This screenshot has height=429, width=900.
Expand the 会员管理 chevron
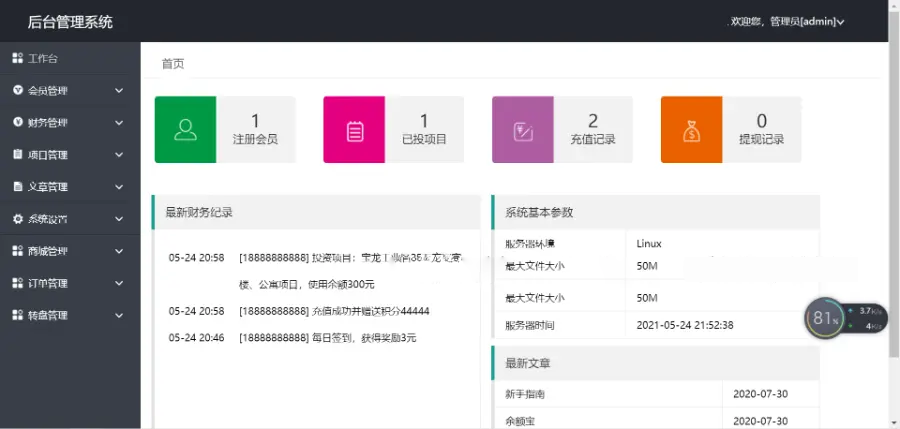pos(119,91)
